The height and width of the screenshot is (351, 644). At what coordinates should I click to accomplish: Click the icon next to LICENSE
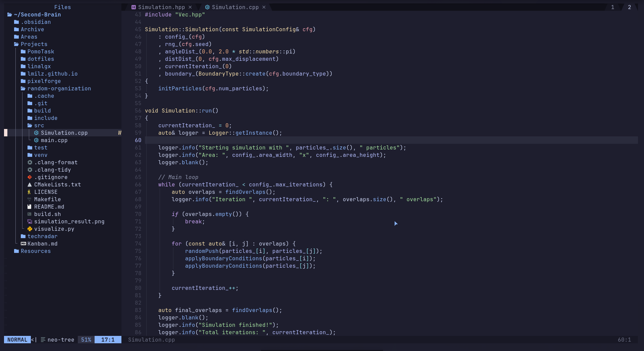[30, 192]
